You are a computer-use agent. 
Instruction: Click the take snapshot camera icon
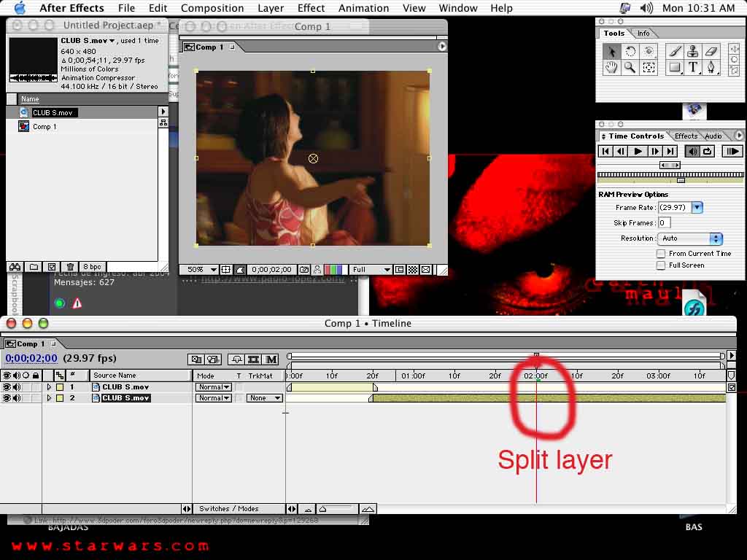click(x=304, y=270)
